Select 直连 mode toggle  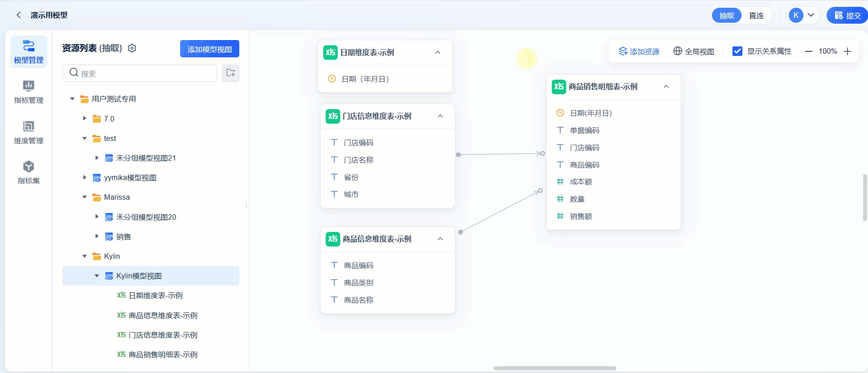coord(757,15)
